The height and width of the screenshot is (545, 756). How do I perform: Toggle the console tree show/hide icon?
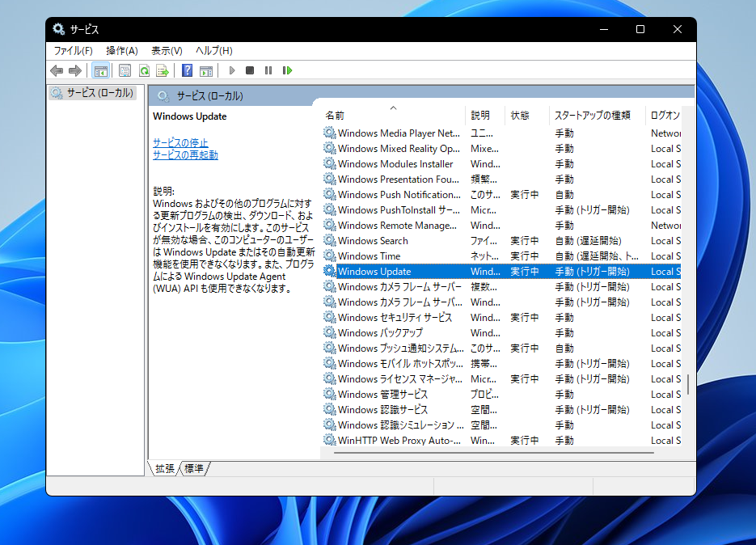click(101, 71)
